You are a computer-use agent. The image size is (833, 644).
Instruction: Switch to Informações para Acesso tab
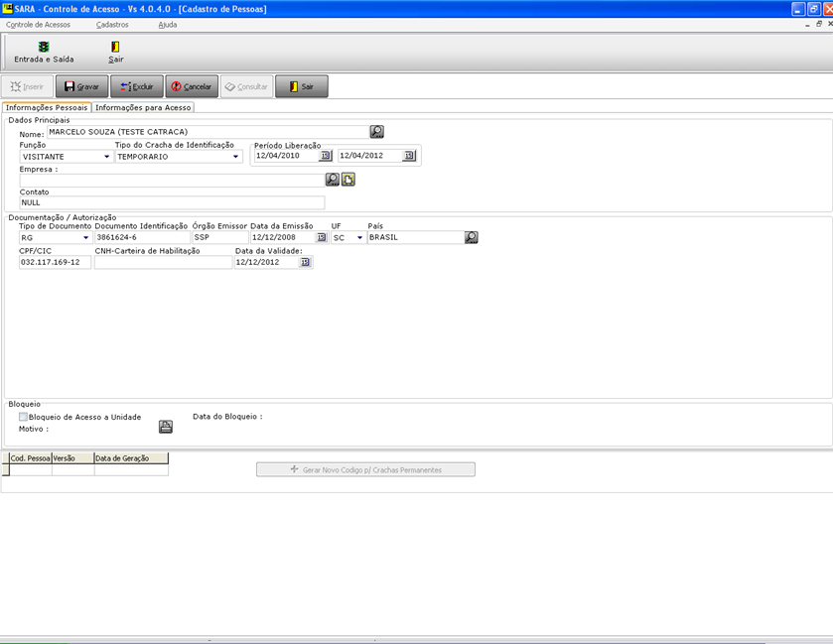pyautogui.click(x=143, y=107)
